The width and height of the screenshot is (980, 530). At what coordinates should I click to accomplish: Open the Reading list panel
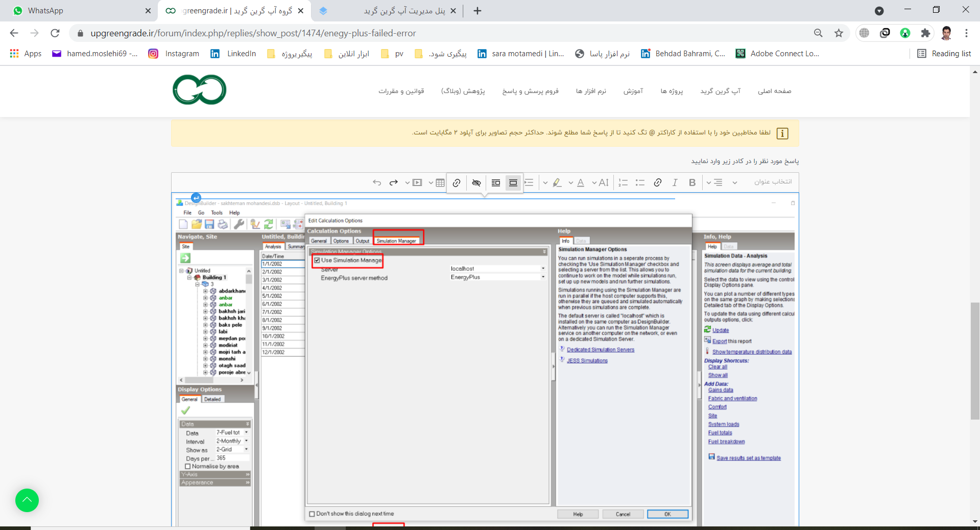944,54
